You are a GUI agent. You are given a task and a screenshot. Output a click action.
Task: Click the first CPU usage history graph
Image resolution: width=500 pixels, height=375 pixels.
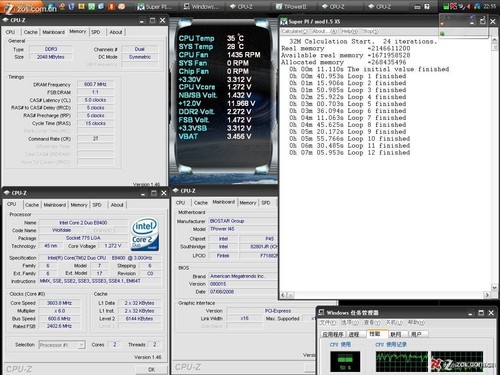(x=402, y=361)
